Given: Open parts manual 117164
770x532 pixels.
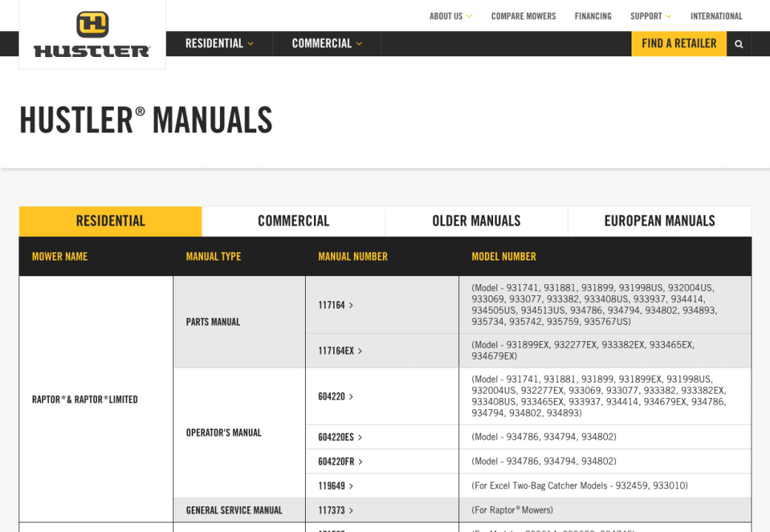Looking at the screenshot, I should [336, 306].
